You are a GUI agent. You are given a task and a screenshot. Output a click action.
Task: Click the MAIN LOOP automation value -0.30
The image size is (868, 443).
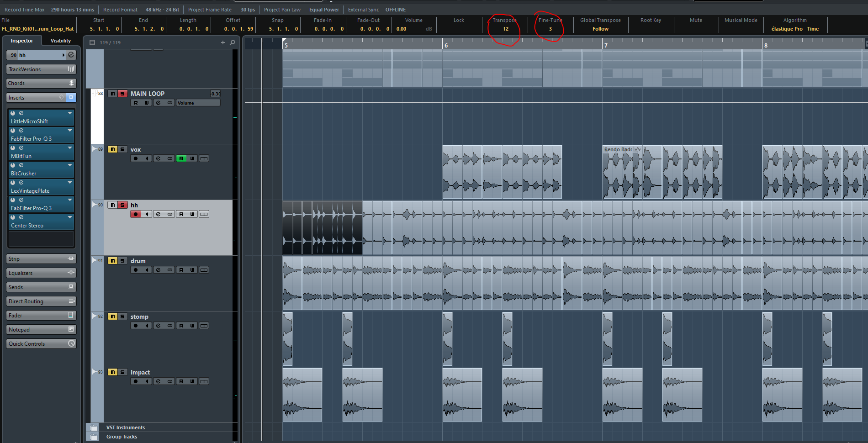(x=215, y=94)
